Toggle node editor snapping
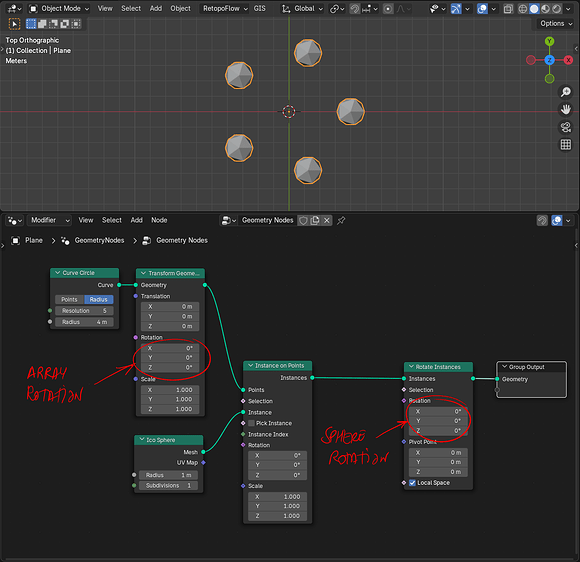Image resolution: width=580 pixels, height=562 pixels. click(x=542, y=221)
